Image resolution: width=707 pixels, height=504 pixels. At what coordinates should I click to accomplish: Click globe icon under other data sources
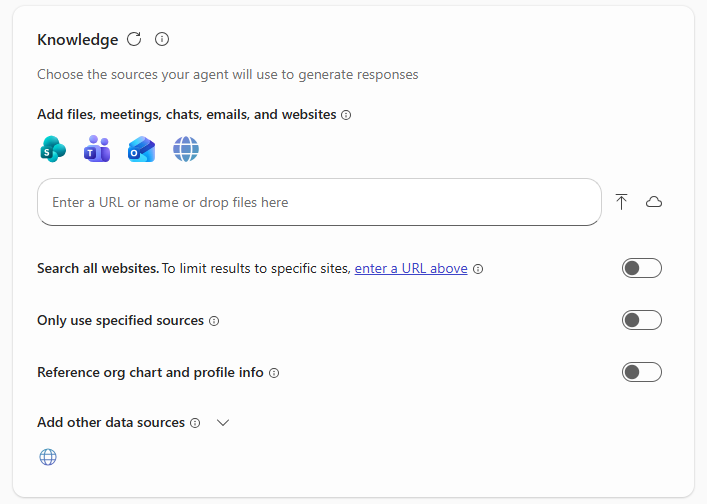(x=48, y=457)
